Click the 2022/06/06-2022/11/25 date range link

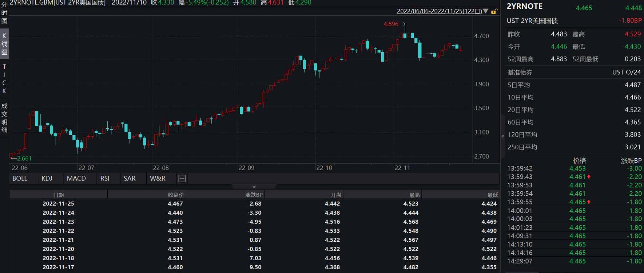click(x=439, y=11)
